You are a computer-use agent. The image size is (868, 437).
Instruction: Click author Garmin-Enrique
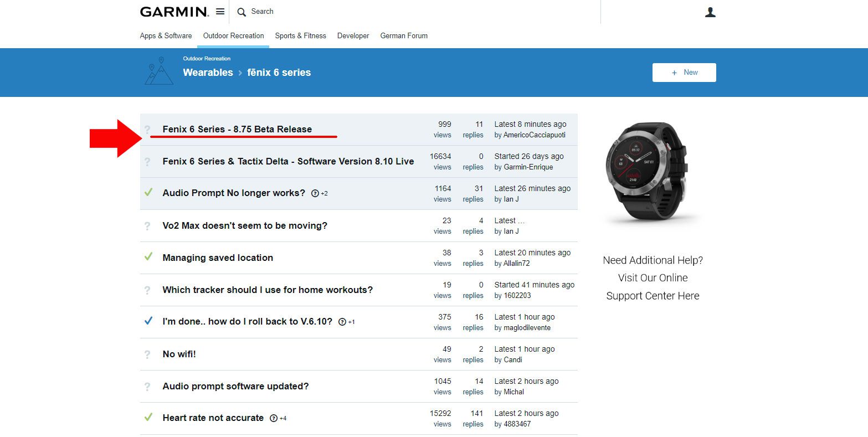528,167
